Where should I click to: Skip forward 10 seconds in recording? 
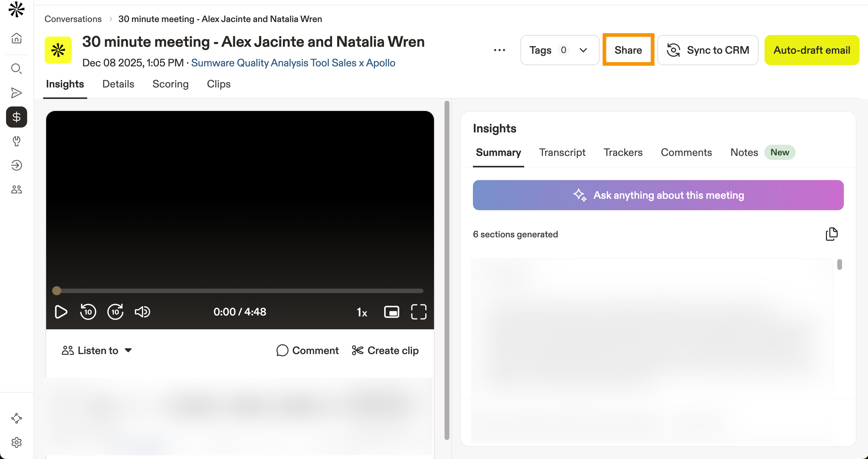click(x=115, y=312)
